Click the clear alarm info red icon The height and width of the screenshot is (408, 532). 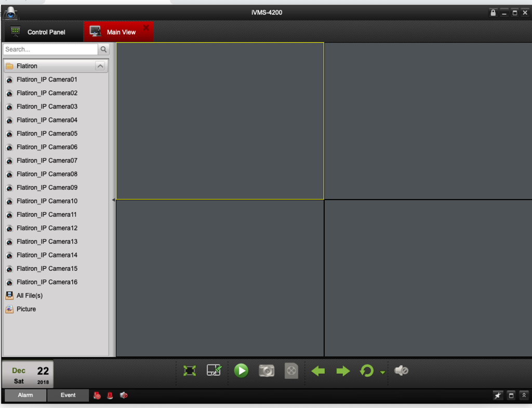click(x=97, y=396)
